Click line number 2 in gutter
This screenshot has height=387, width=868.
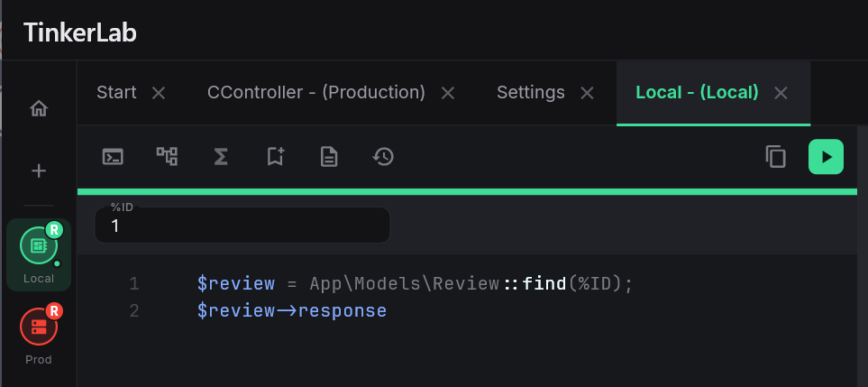pos(134,311)
